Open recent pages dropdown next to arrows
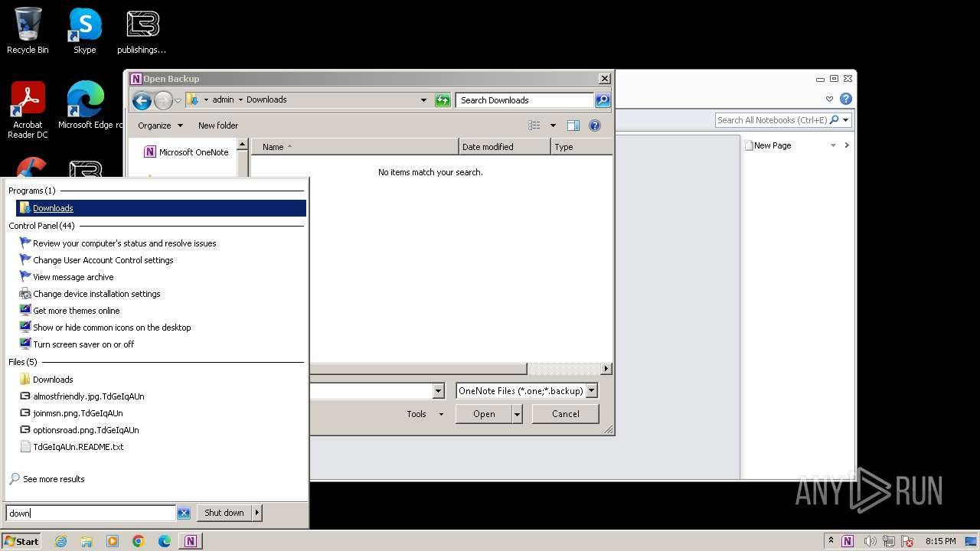The image size is (980, 551). point(178,100)
